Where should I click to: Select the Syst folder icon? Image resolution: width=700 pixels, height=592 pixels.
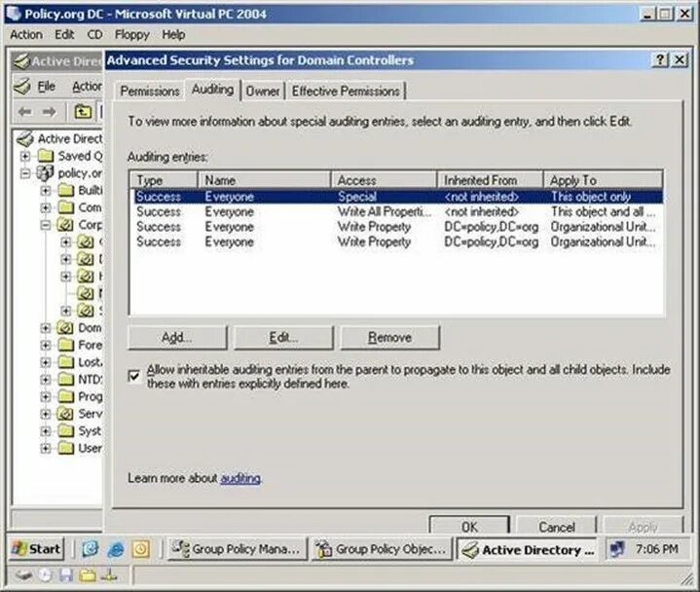pyautogui.click(x=65, y=430)
